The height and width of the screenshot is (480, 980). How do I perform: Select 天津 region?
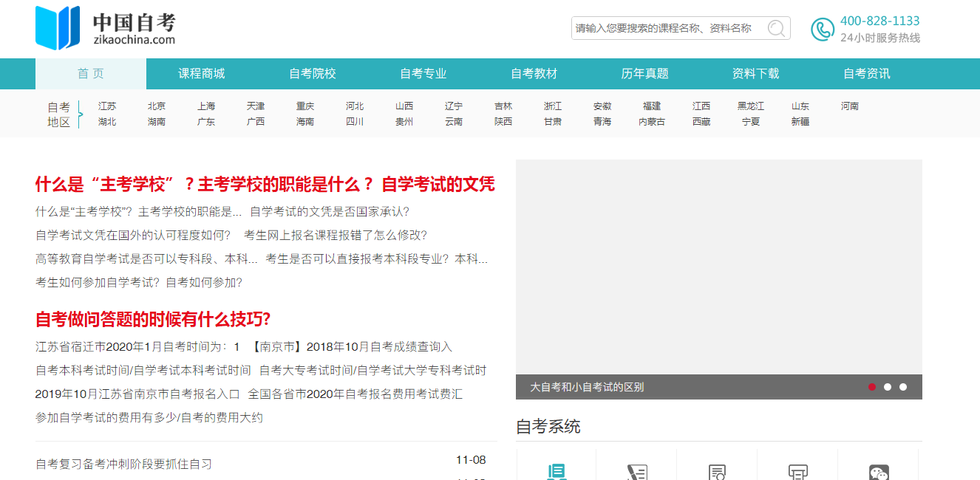256,106
